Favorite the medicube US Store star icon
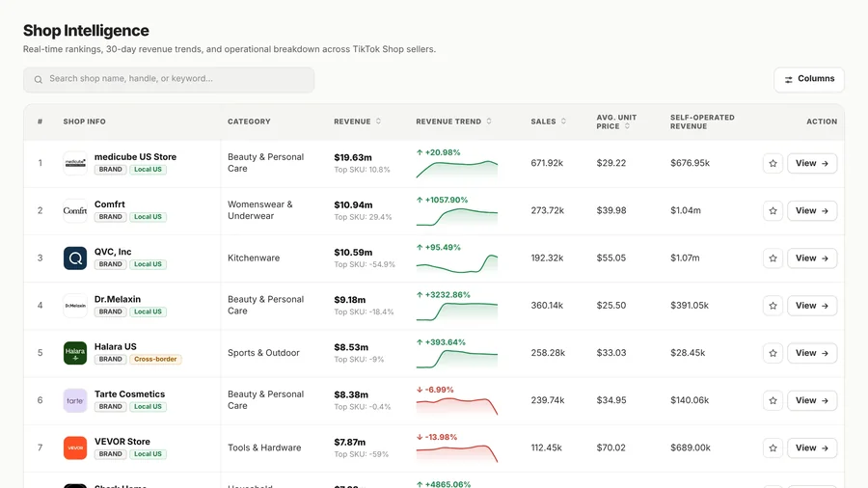Image resolution: width=868 pixels, height=488 pixels. [x=773, y=163]
